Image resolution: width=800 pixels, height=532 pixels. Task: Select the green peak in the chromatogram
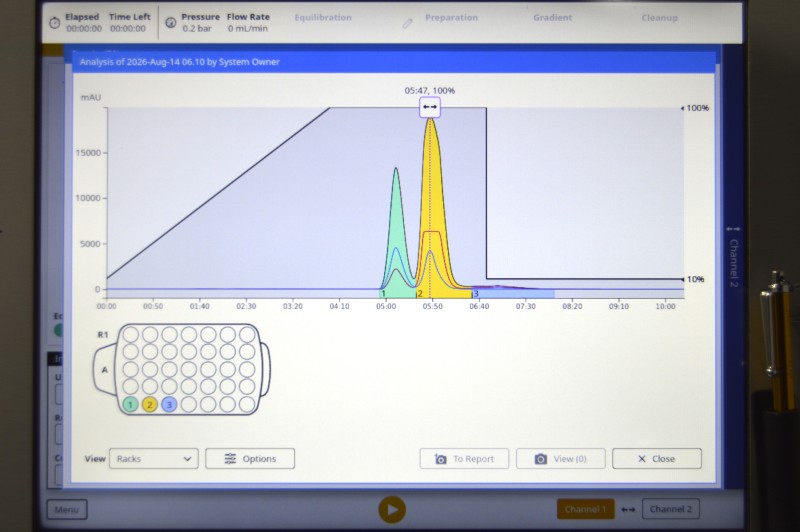[x=396, y=230]
